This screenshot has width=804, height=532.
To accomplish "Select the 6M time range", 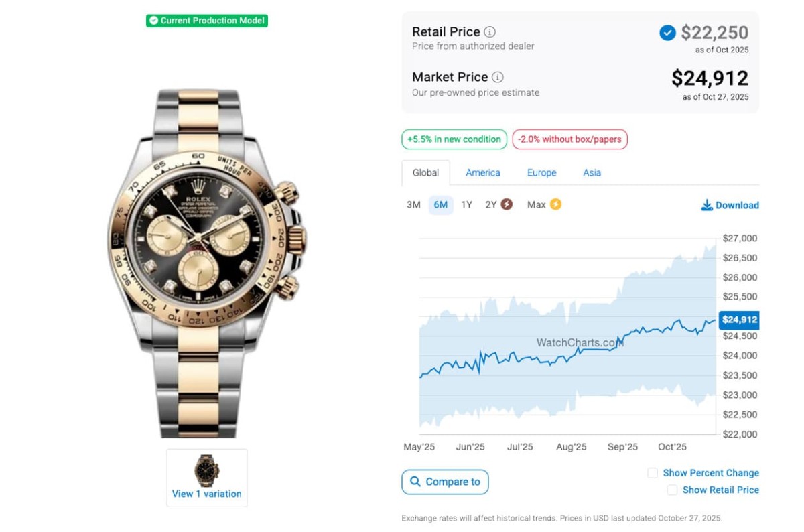I will coord(440,205).
